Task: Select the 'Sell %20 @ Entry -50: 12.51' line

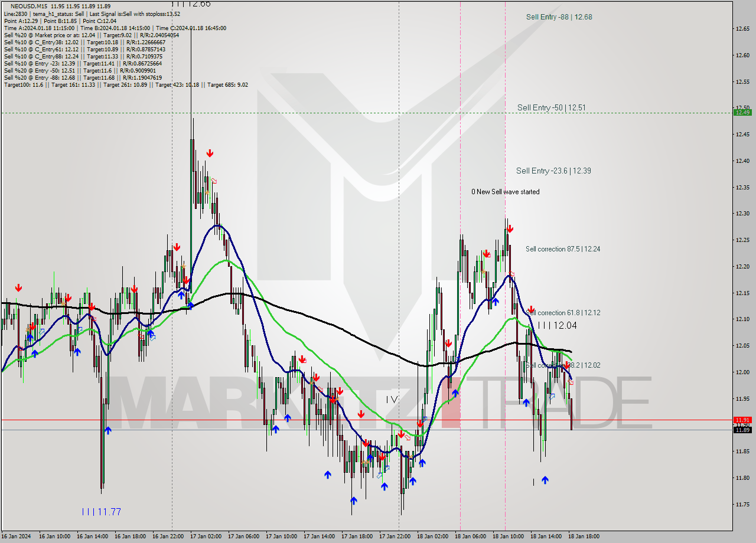Action: pyautogui.click(x=80, y=70)
